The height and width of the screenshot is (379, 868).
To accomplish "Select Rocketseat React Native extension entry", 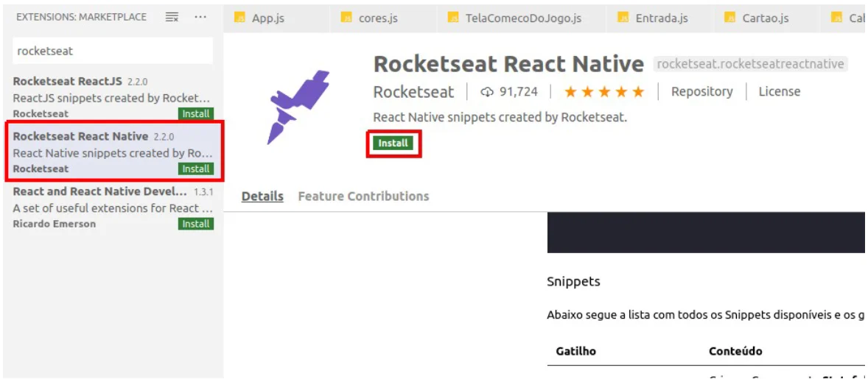I will click(113, 152).
